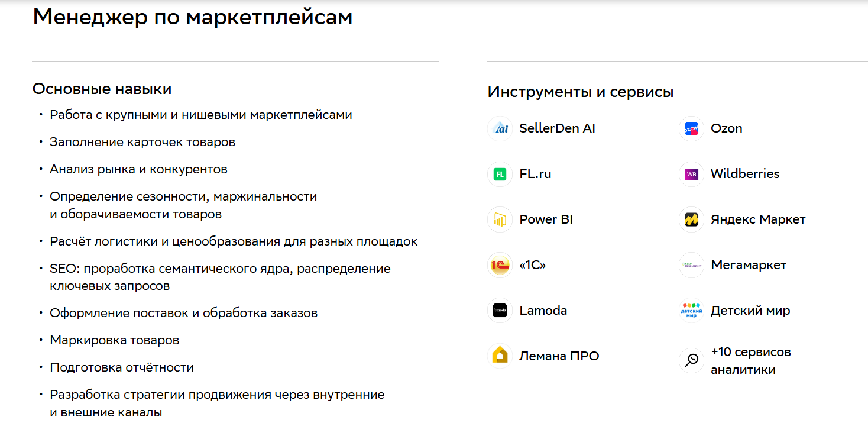Click the "+10 сервисов аналитики" label
The width and height of the screenshot is (868, 423).
click(x=751, y=361)
